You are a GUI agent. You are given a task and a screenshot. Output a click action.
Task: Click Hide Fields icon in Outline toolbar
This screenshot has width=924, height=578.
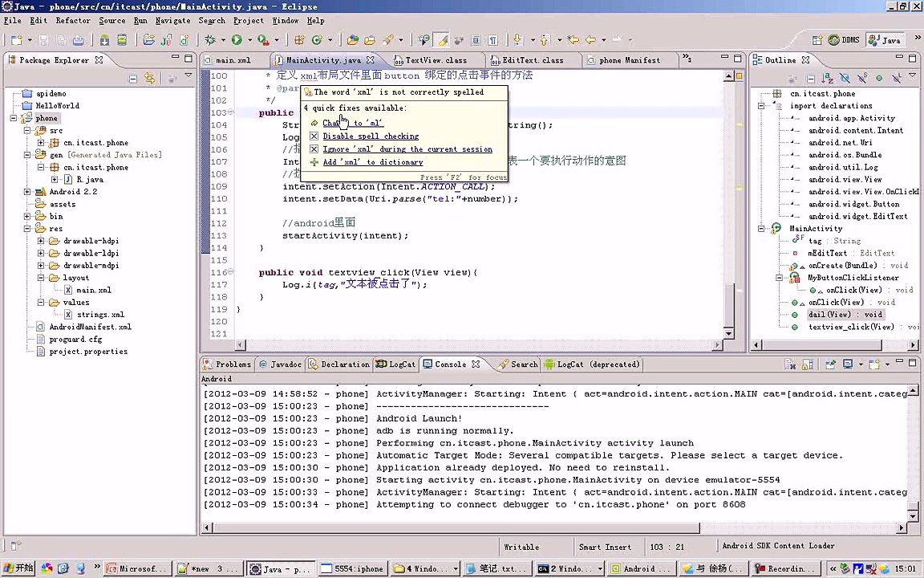tap(845, 78)
